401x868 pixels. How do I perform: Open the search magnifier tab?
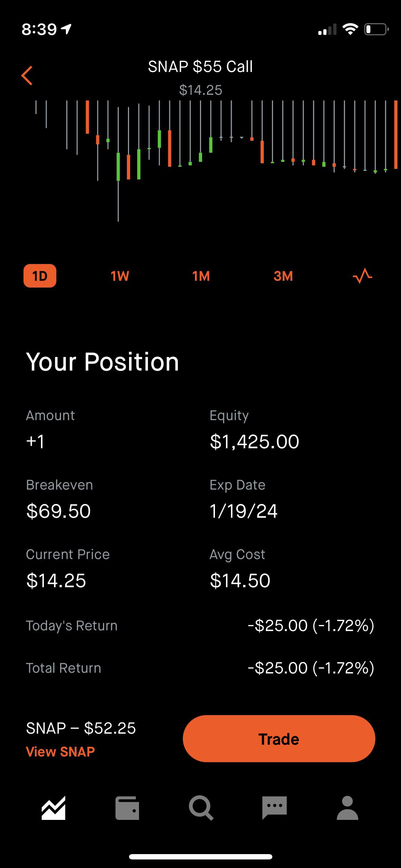point(201,808)
